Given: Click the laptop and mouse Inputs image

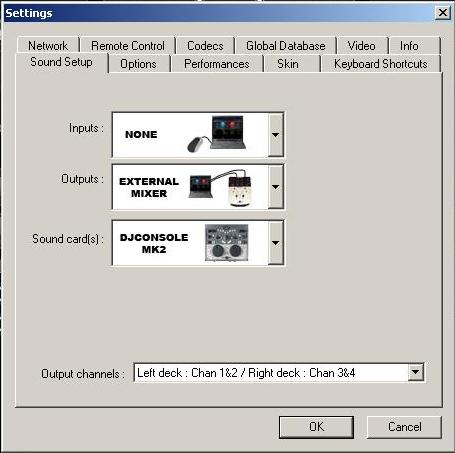Looking at the screenshot, I should [217, 134].
